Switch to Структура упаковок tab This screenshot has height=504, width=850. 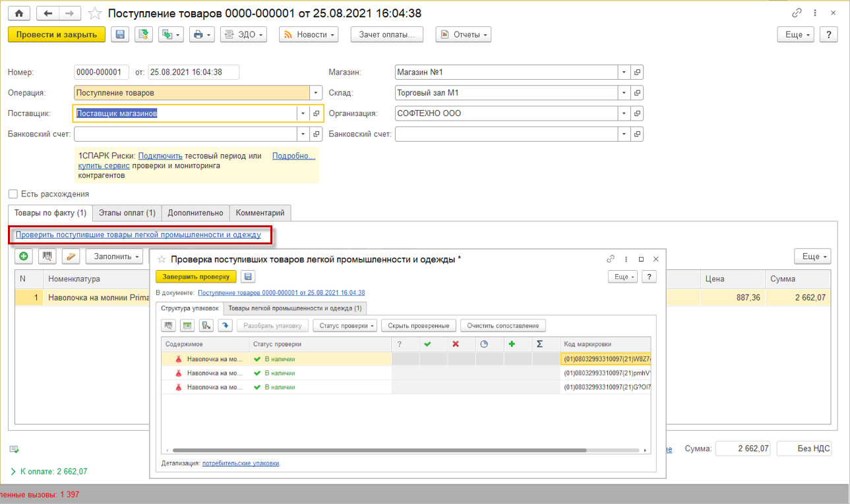coord(190,308)
